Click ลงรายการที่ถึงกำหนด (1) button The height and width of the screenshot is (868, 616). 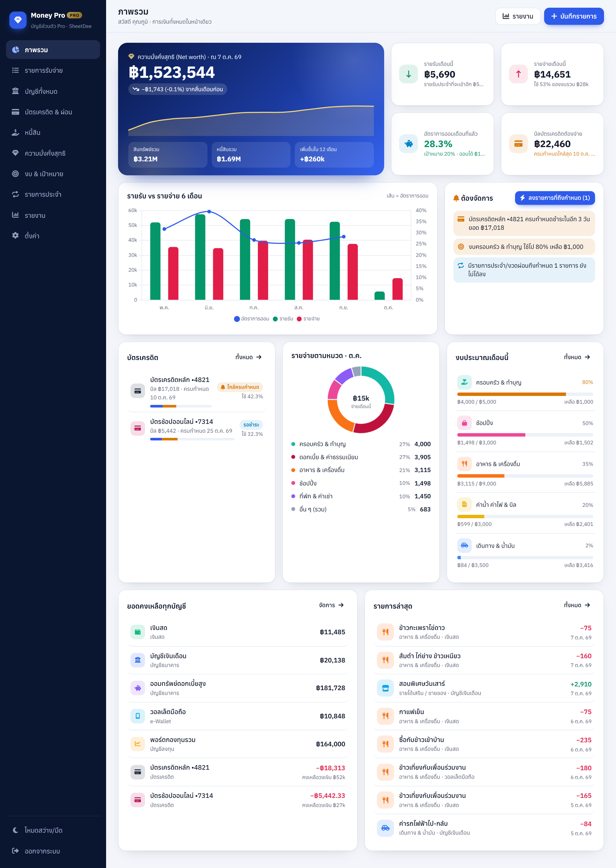(555, 198)
